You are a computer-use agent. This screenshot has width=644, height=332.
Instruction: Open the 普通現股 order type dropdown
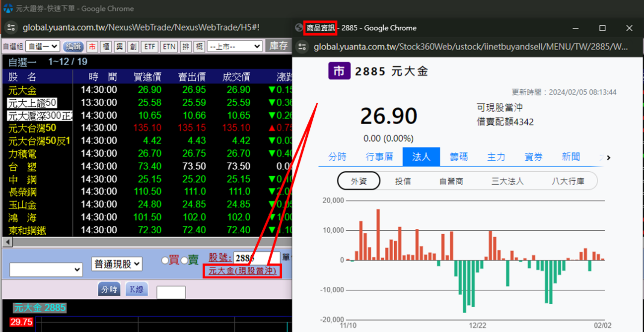click(117, 264)
